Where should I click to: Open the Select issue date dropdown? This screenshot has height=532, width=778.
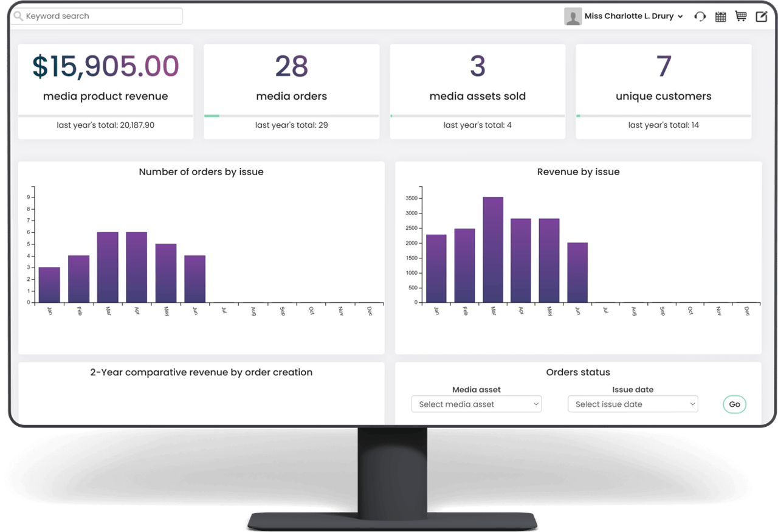(x=632, y=404)
